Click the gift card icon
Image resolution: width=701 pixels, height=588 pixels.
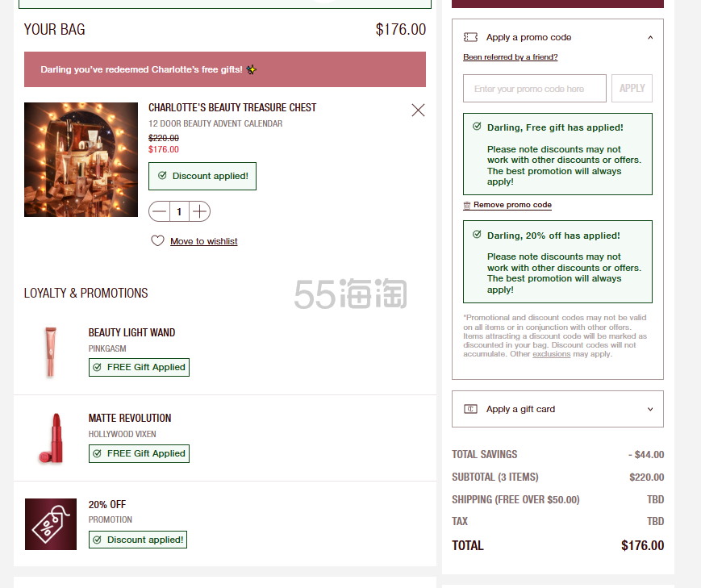pyautogui.click(x=470, y=409)
